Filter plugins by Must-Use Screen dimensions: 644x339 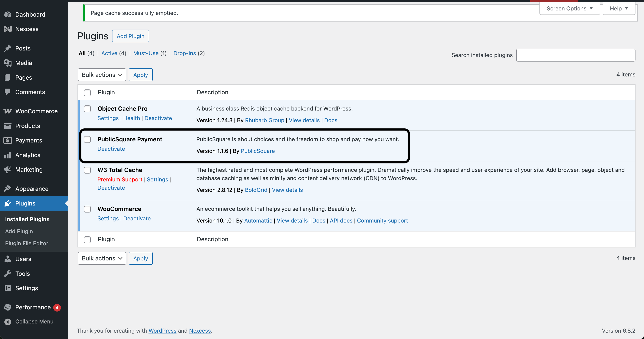pos(146,53)
